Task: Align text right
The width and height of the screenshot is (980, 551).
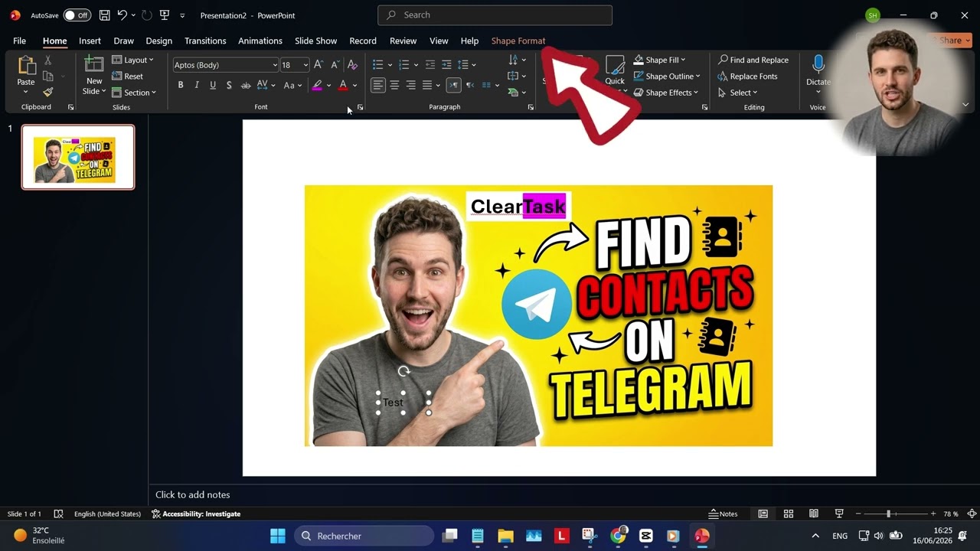Action: click(x=410, y=85)
